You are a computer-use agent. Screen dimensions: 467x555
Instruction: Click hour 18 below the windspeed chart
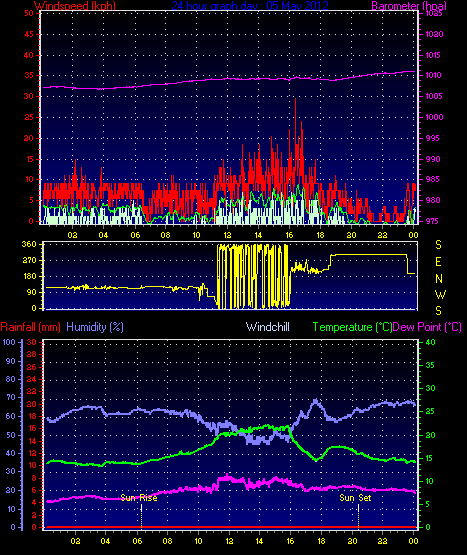tap(320, 235)
